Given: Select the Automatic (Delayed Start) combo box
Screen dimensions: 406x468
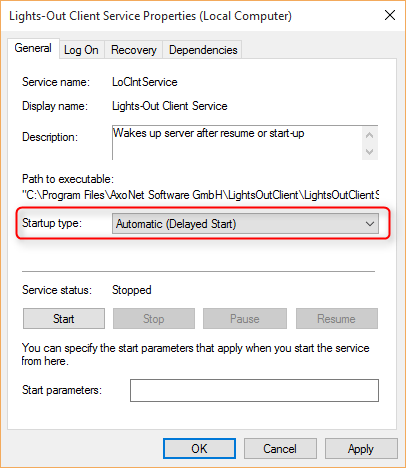Looking at the screenshot, I should [245, 224].
